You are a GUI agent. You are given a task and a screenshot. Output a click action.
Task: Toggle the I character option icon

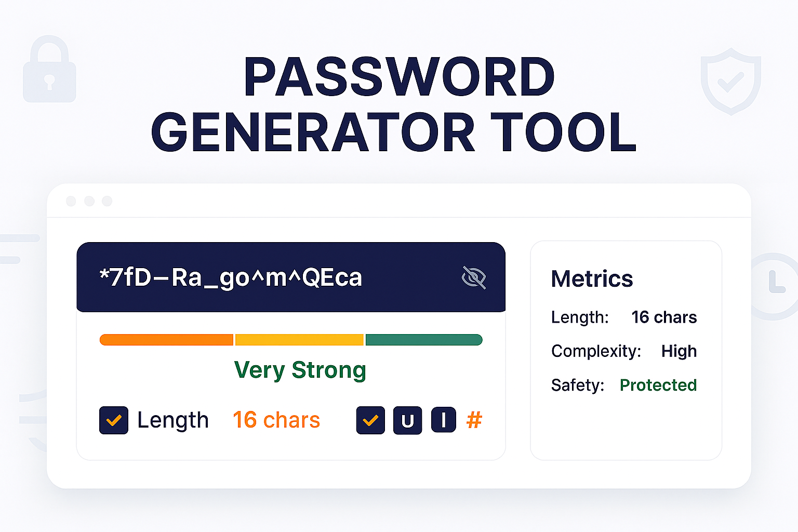(x=443, y=420)
